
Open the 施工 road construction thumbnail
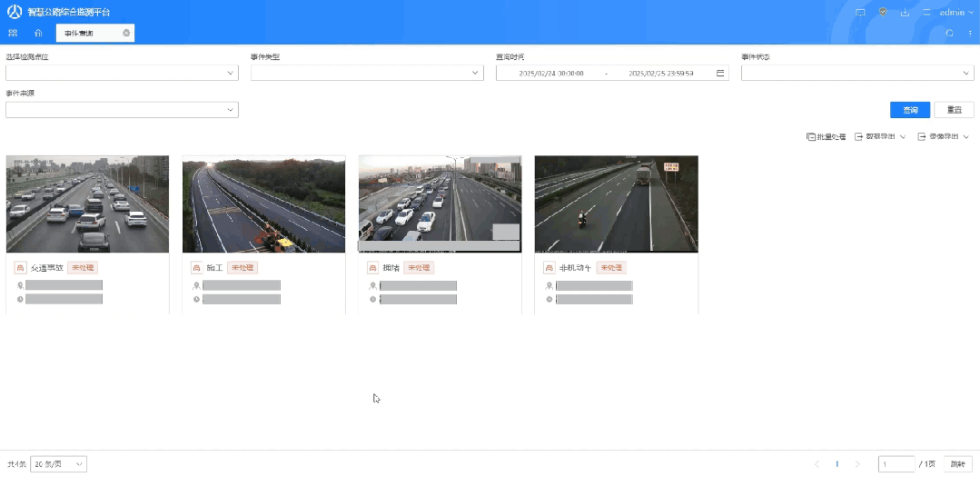[x=263, y=204]
